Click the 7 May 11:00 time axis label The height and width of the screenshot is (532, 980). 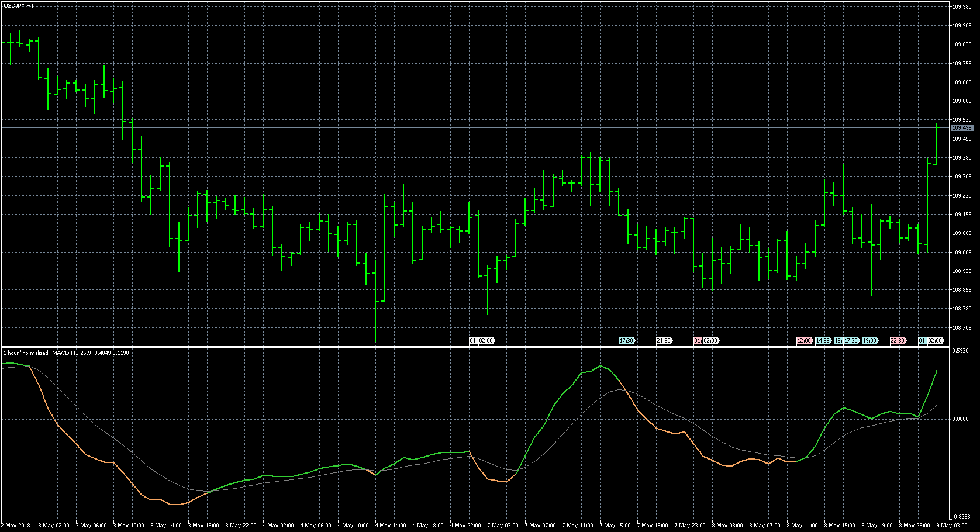578,526
